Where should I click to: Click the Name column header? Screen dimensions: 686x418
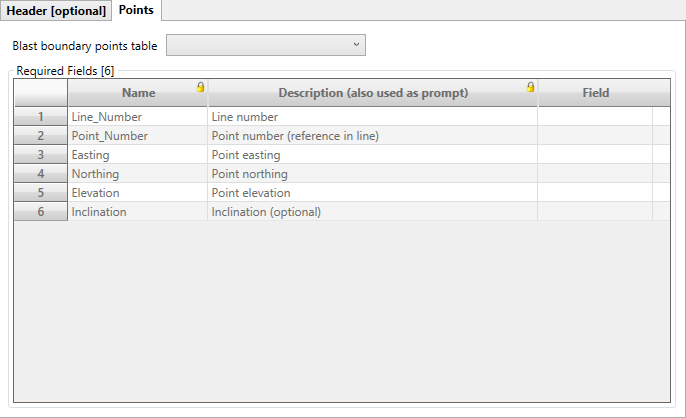click(138, 93)
